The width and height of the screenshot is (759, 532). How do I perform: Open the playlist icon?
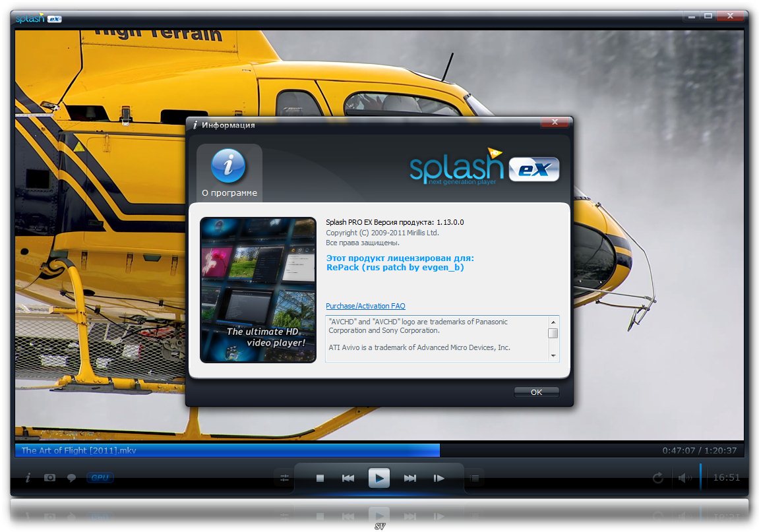coord(474,478)
